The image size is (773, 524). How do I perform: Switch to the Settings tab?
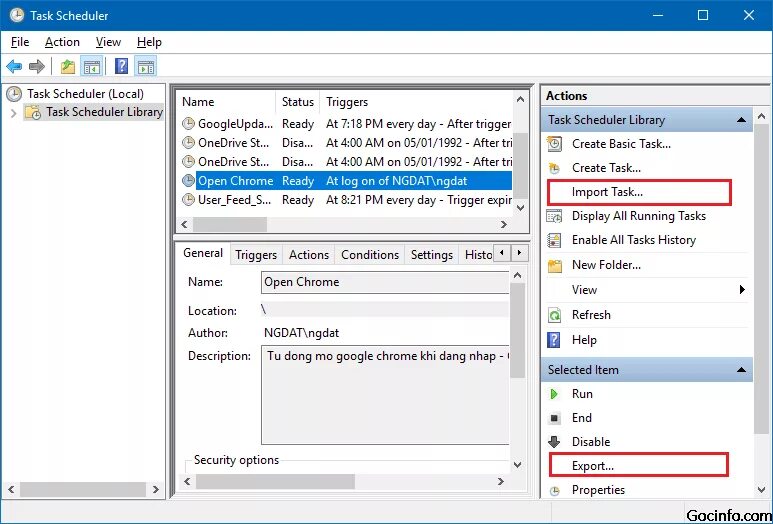(431, 255)
